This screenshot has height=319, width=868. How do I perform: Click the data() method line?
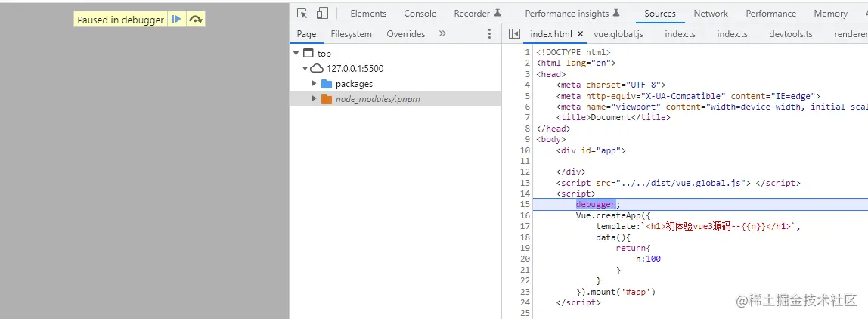point(613,237)
